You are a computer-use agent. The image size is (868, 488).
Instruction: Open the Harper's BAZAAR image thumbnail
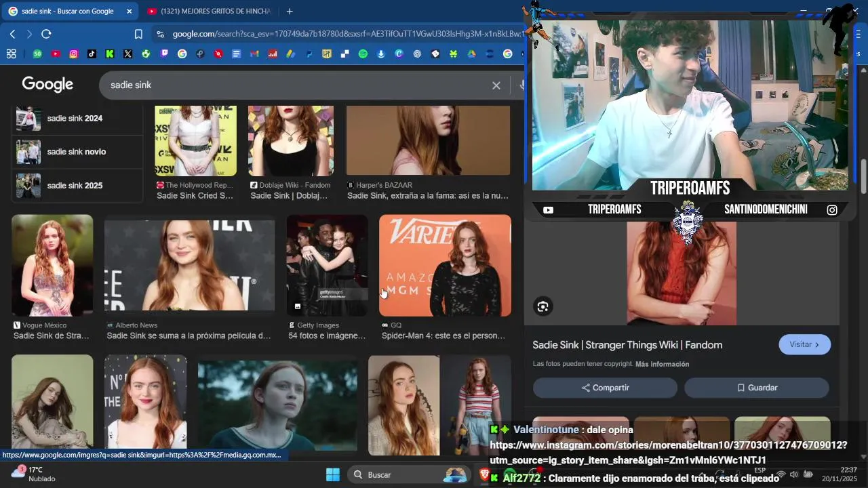[x=428, y=140]
